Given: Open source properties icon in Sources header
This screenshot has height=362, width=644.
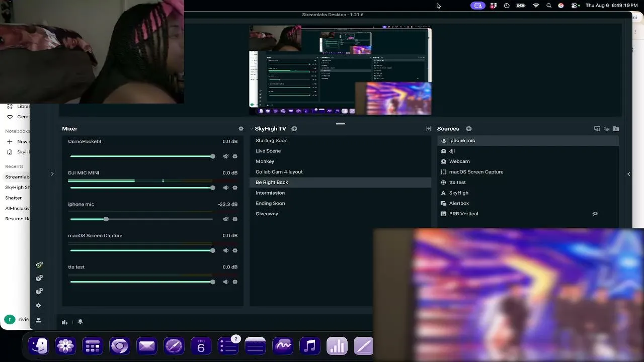Looking at the screenshot, I should coord(597,129).
